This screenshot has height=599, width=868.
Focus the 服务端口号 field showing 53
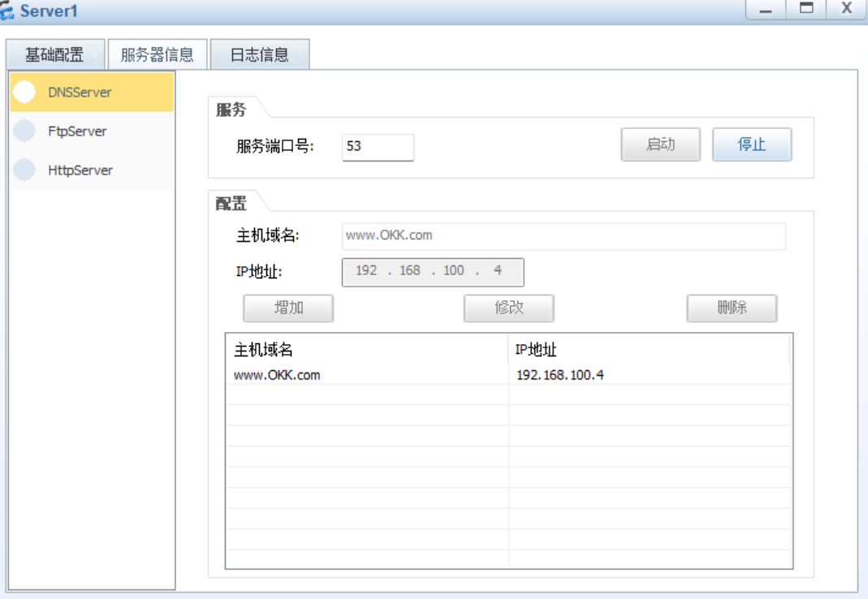coord(378,147)
